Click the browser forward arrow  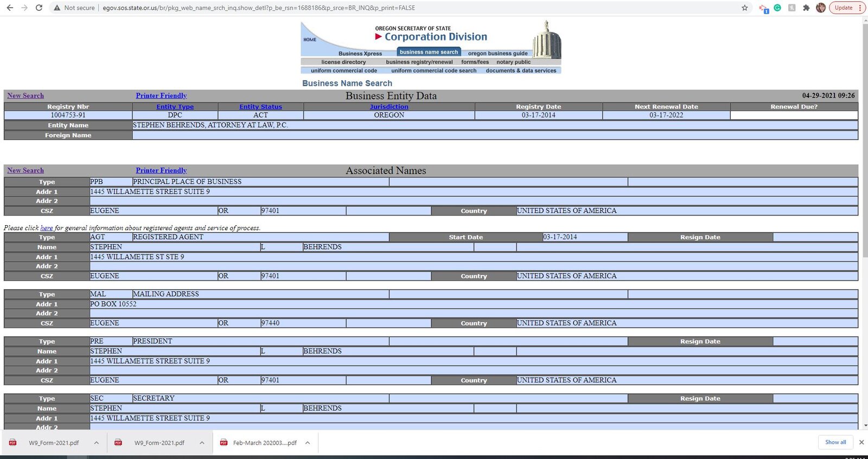[x=24, y=8]
